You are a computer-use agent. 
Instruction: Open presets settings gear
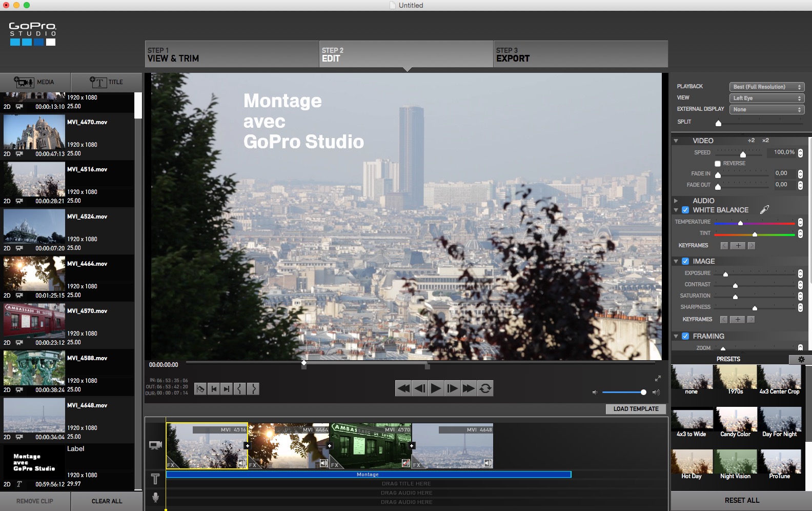[801, 359]
